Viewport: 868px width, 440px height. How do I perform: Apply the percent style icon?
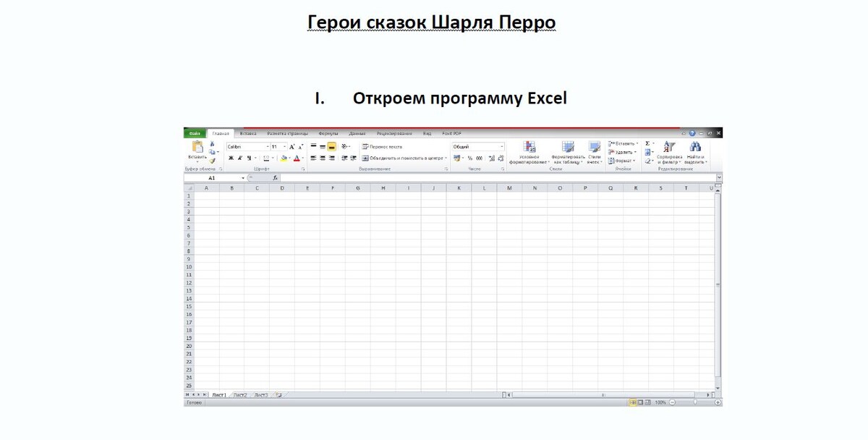[x=470, y=158]
